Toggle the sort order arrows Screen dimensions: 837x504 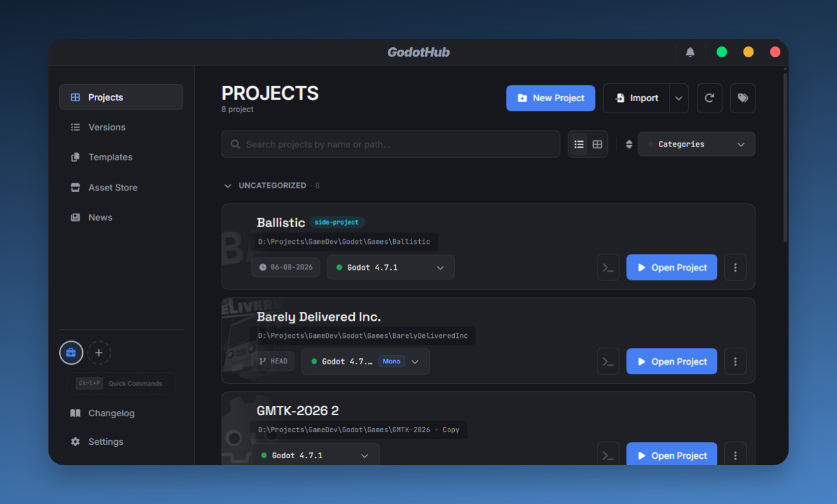[629, 144]
